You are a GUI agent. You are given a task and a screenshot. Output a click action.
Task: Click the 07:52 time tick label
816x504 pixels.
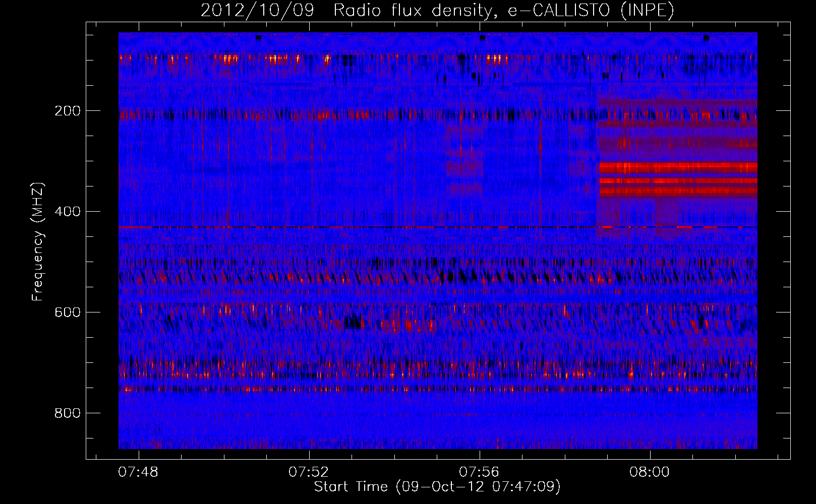[309, 472]
